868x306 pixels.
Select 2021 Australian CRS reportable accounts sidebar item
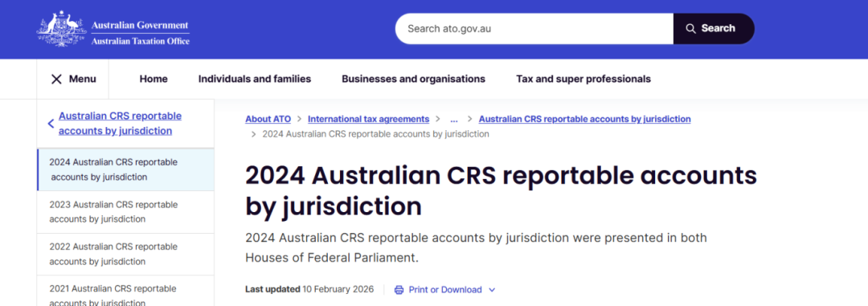click(x=125, y=291)
